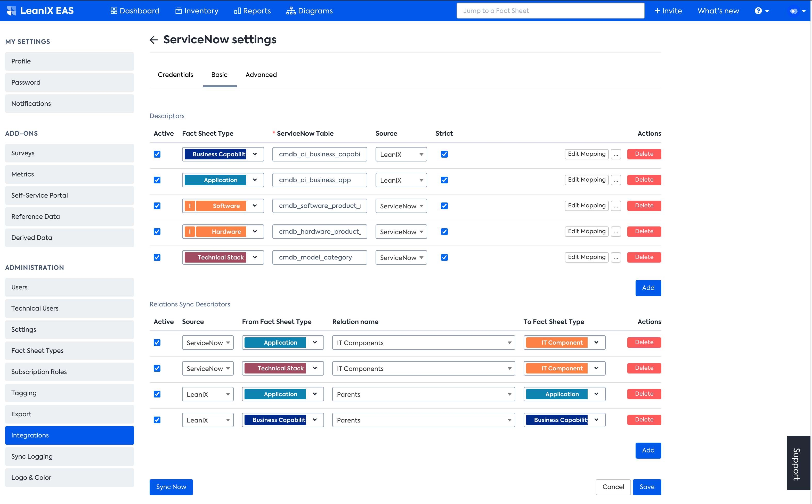Open Subscription Roles page
This screenshot has height=504, width=812.
(70, 372)
